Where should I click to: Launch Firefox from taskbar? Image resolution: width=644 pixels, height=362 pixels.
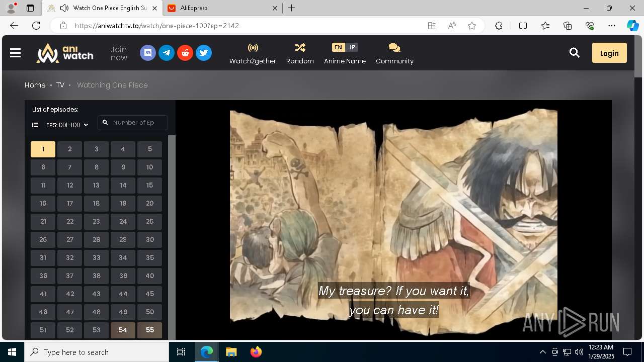[256, 352]
